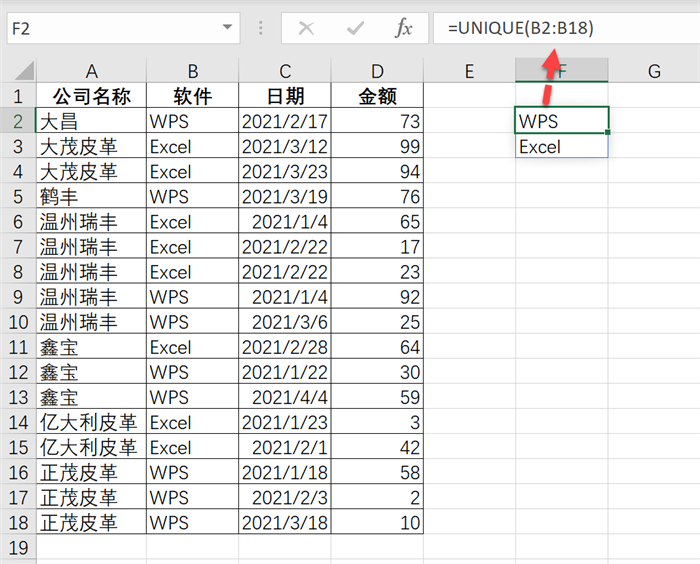The width and height of the screenshot is (700, 564).
Task: Select cell F2 containing WPS
Action: (561, 121)
